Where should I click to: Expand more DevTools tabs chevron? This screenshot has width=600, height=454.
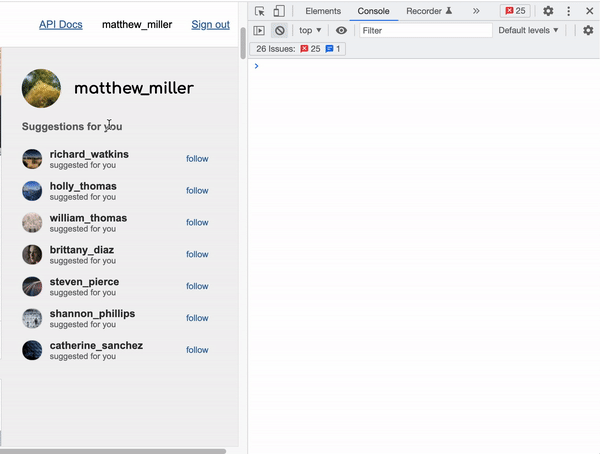pos(476,11)
